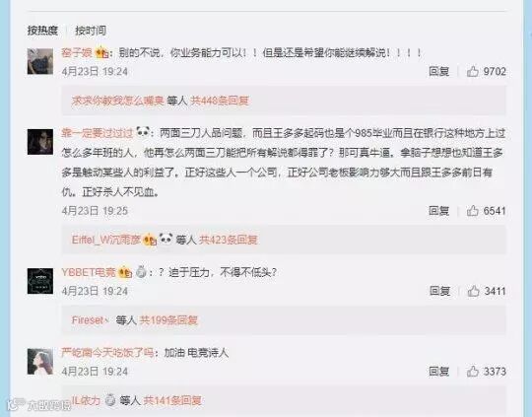Viewport: 532px width, 417px height.
Task: Open the panda emoji badge beside 靠一定要过过过
Action: click(x=143, y=132)
